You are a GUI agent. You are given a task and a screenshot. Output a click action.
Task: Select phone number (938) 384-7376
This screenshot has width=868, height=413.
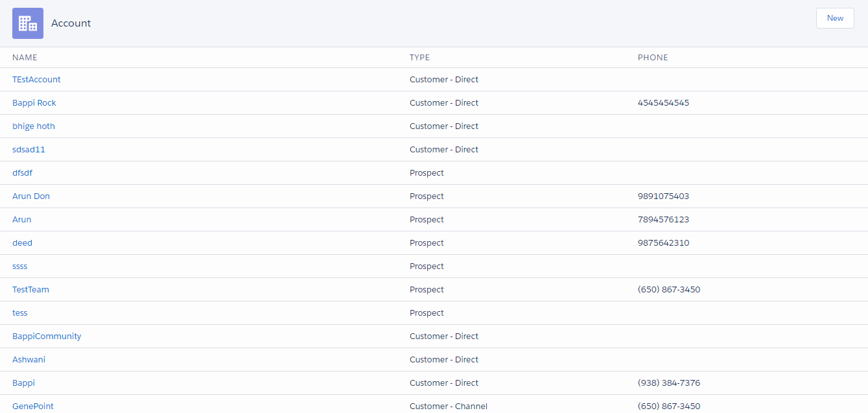tap(669, 383)
